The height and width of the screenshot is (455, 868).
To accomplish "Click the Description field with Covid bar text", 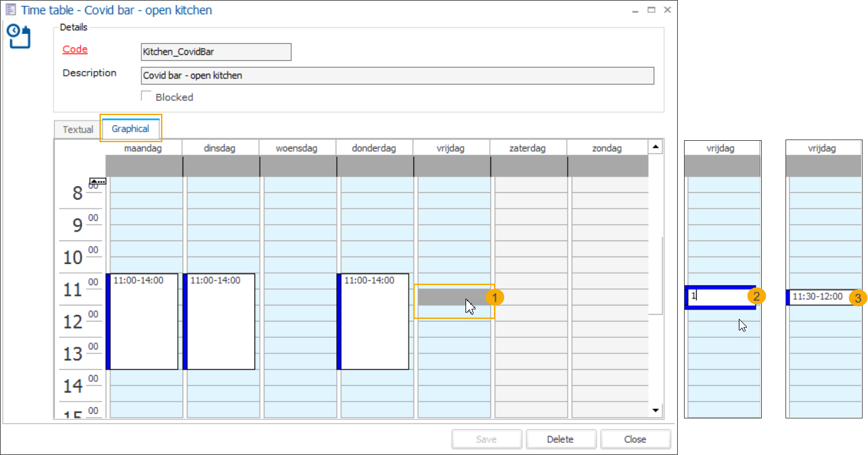I will (396, 75).
